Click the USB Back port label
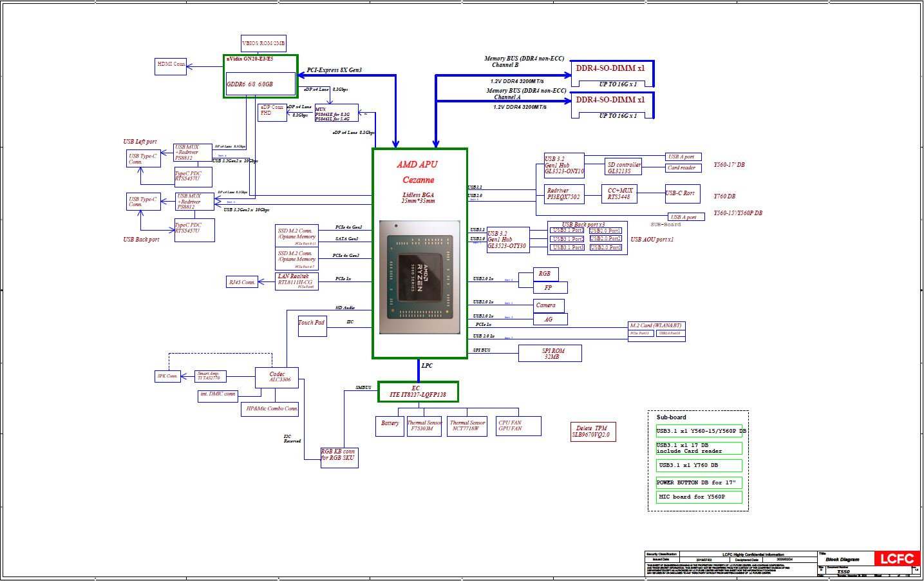Screen dimensions: 924x581 click(141, 240)
